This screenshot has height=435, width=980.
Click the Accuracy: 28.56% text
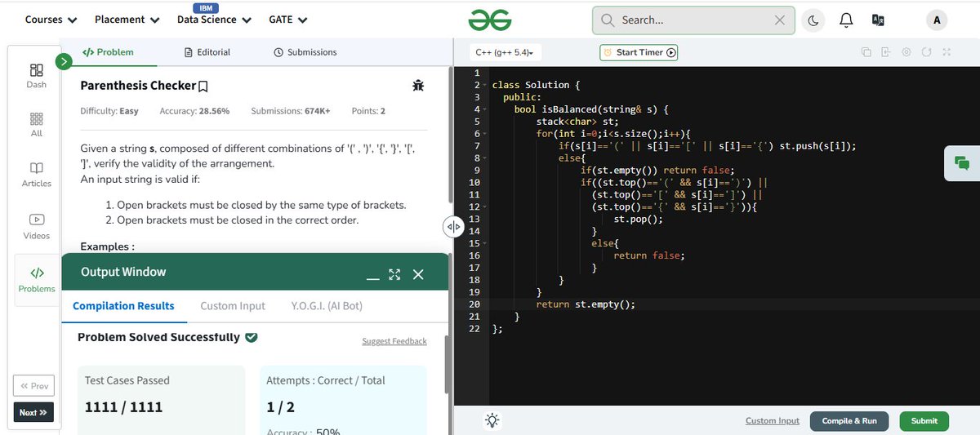194,111
